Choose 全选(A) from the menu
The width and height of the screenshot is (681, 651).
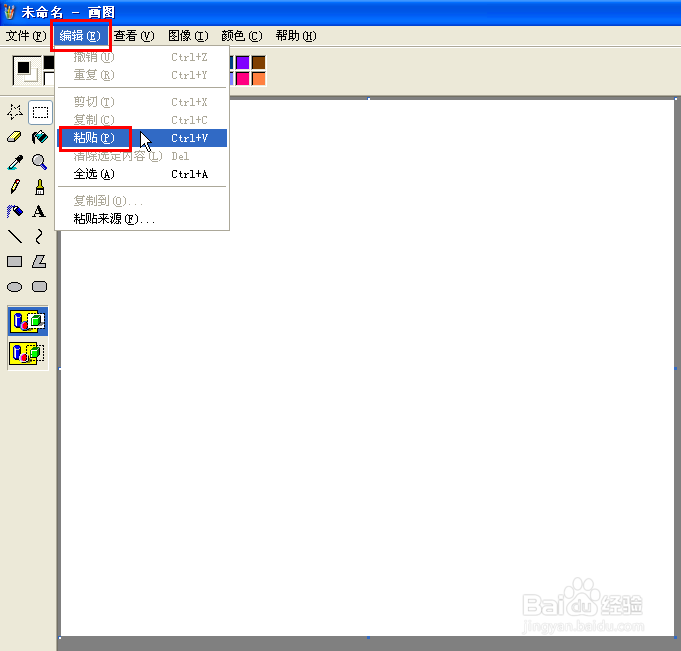[x=142, y=174]
